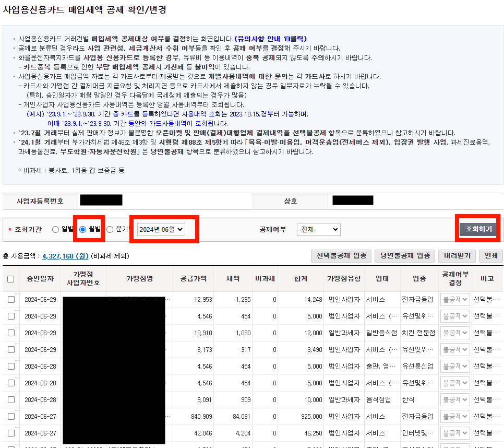Click the 조회하기 search button

478,228
